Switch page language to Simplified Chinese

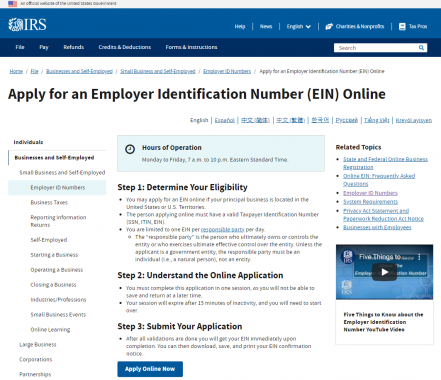pyautogui.click(x=255, y=120)
